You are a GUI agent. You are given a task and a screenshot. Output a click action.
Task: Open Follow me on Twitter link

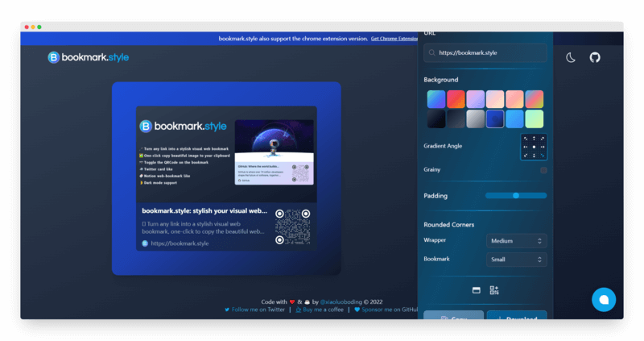click(x=255, y=309)
